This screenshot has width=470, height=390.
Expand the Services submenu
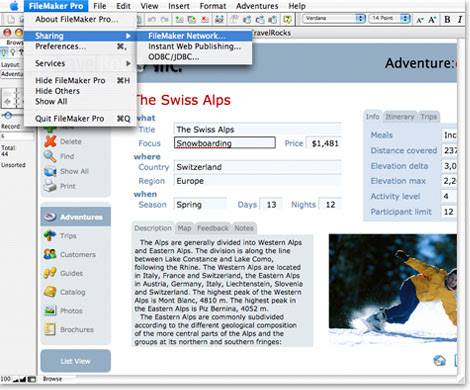[x=81, y=63]
